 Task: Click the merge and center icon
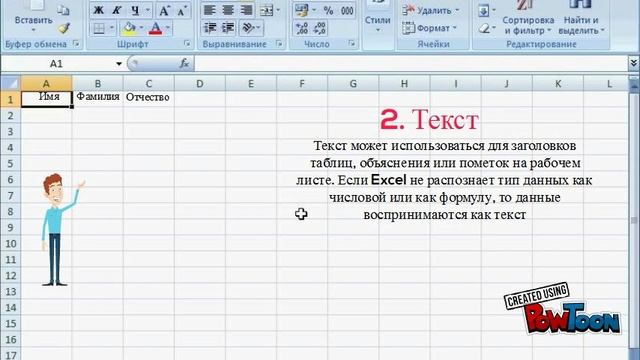[266, 10]
